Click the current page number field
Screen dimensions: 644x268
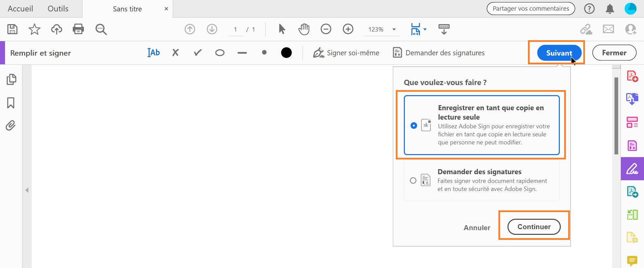[235, 29]
